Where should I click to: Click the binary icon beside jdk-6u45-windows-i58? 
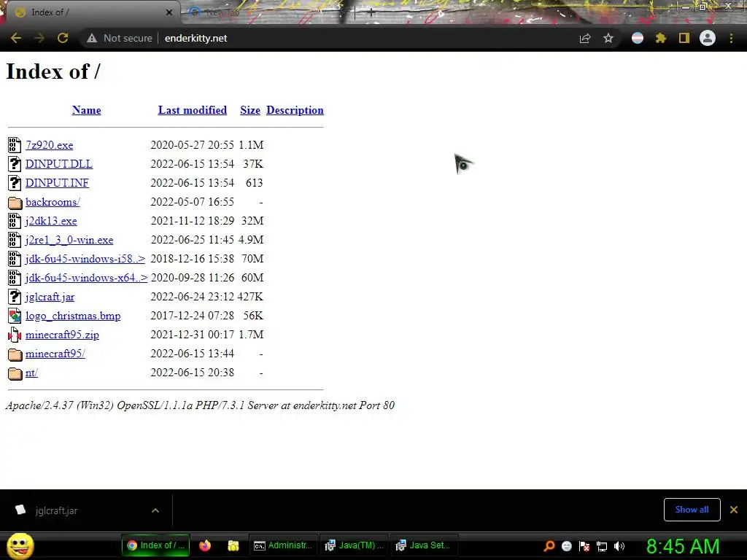[x=15, y=259]
